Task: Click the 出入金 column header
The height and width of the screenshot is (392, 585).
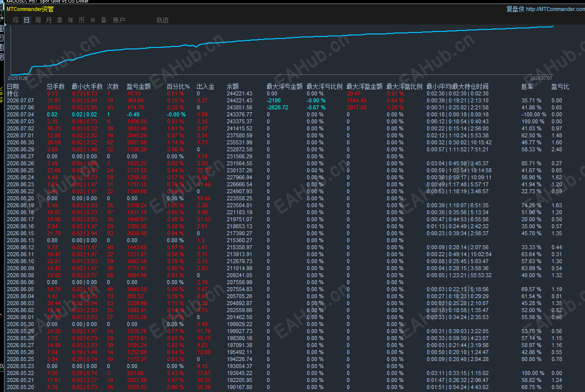Action: pyautogui.click(x=205, y=86)
